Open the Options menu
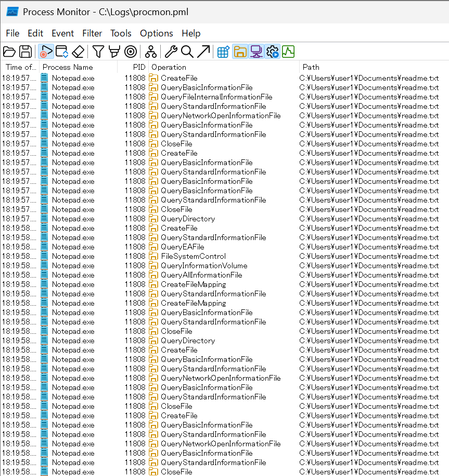 pyautogui.click(x=156, y=33)
